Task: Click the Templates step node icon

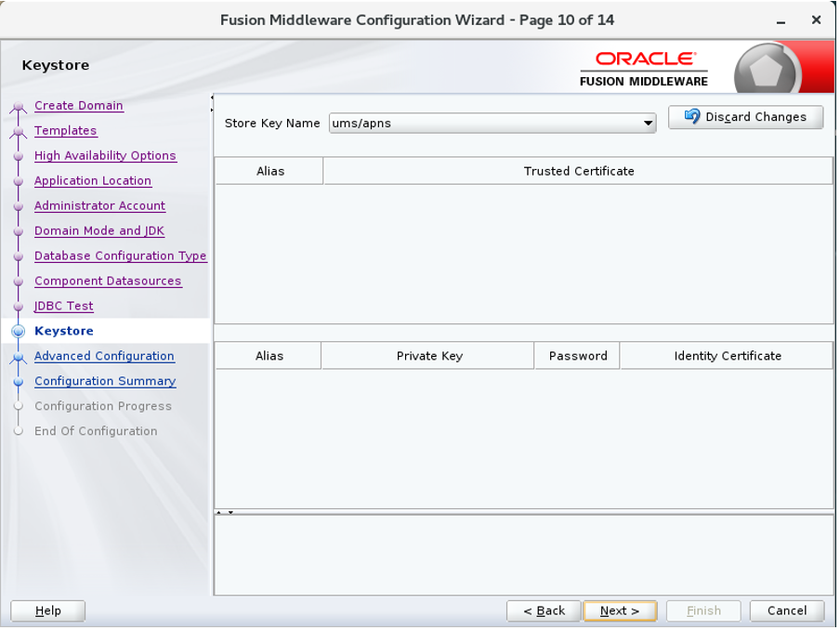Action: tap(19, 131)
